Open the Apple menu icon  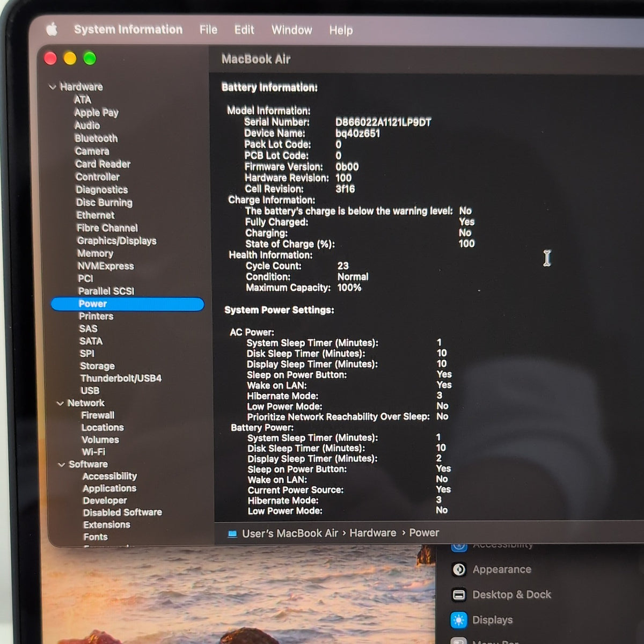(52, 29)
